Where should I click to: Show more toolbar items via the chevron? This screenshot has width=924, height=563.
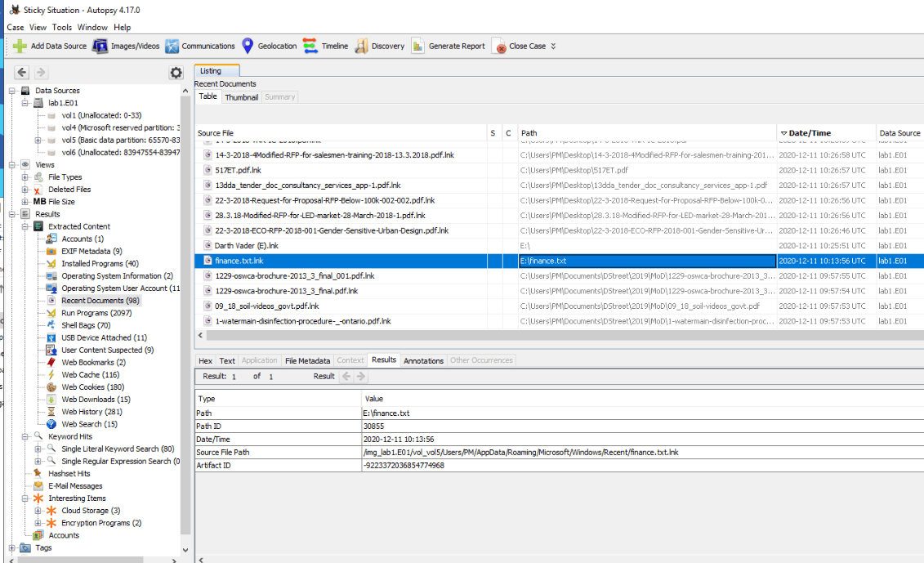[553, 46]
